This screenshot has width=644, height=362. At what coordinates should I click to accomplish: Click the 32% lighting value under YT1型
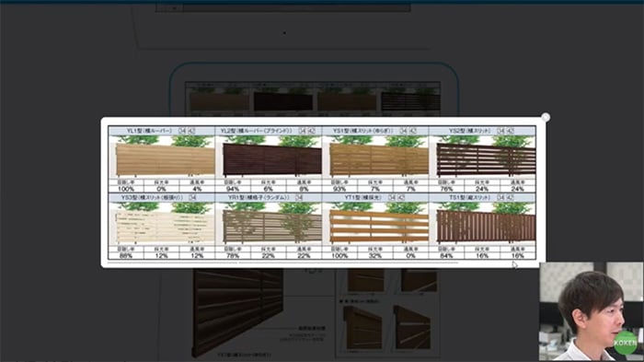(375, 255)
